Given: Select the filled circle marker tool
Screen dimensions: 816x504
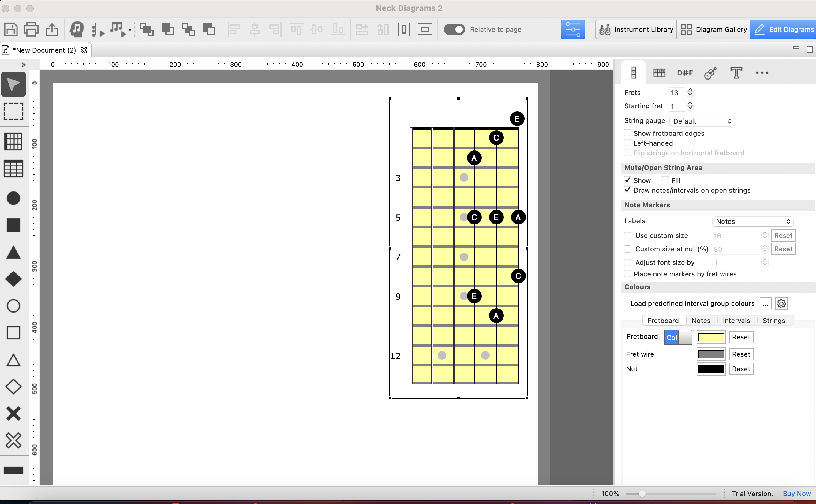Looking at the screenshot, I should [x=13, y=198].
